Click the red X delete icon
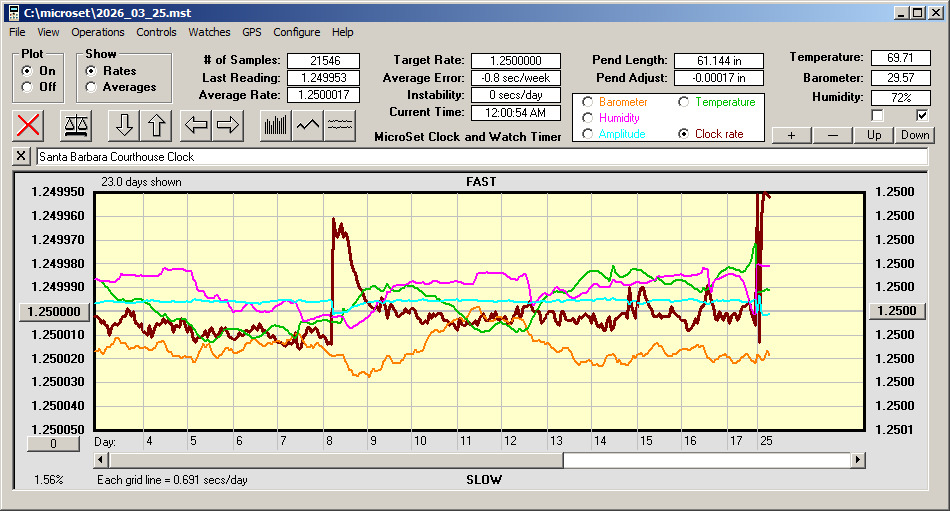The height and width of the screenshot is (511, 950). [30, 125]
